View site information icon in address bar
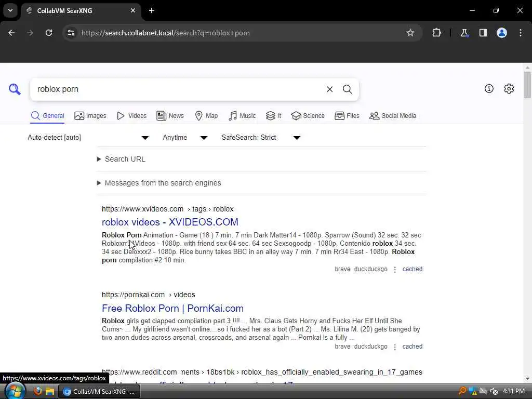 71,33
